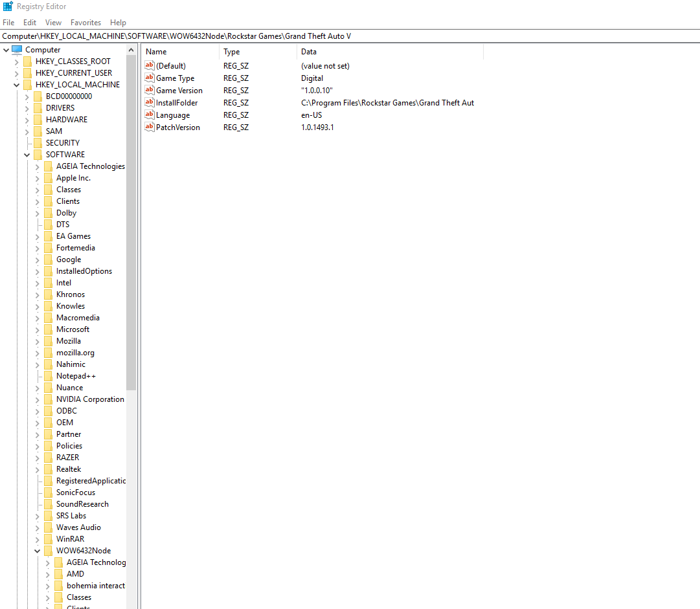Open the Help menu

click(x=118, y=22)
